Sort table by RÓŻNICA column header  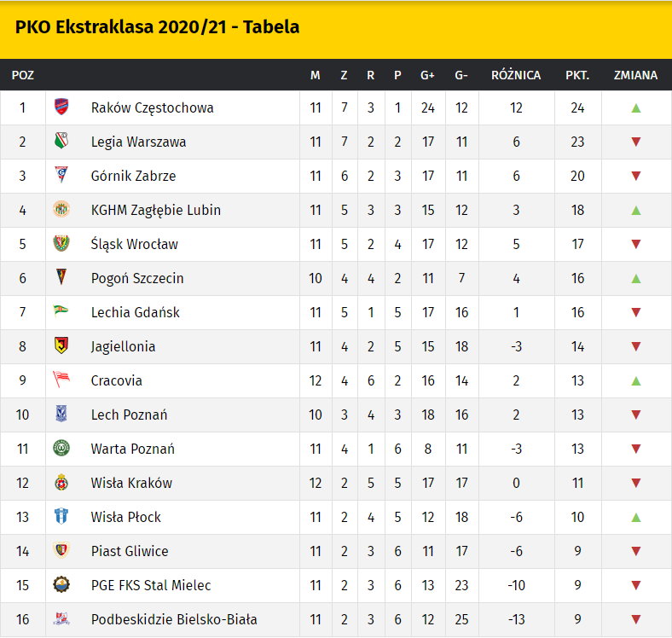[516, 75]
